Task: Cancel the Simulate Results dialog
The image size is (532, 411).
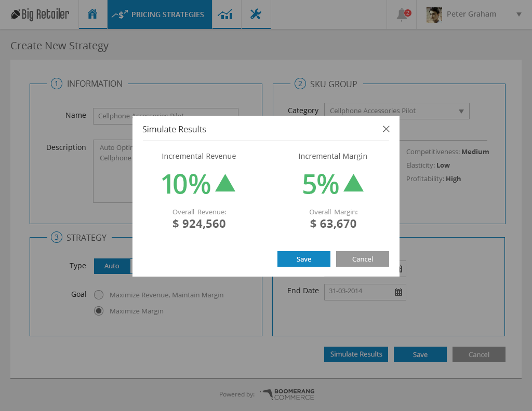Action: point(362,259)
